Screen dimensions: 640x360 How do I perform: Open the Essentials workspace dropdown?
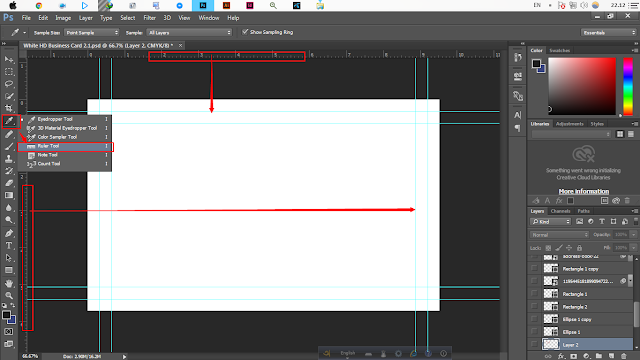pos(608,32)
